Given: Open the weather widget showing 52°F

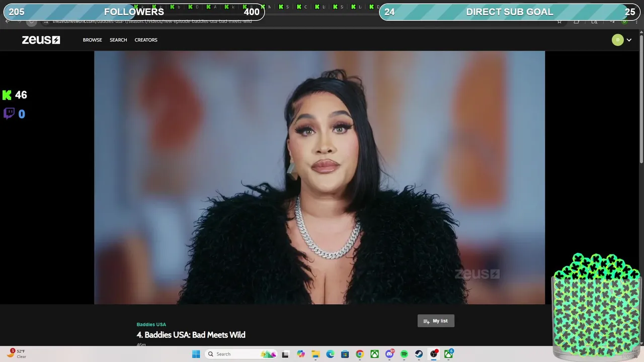Looking at the screenshot, I should point(16,354).
